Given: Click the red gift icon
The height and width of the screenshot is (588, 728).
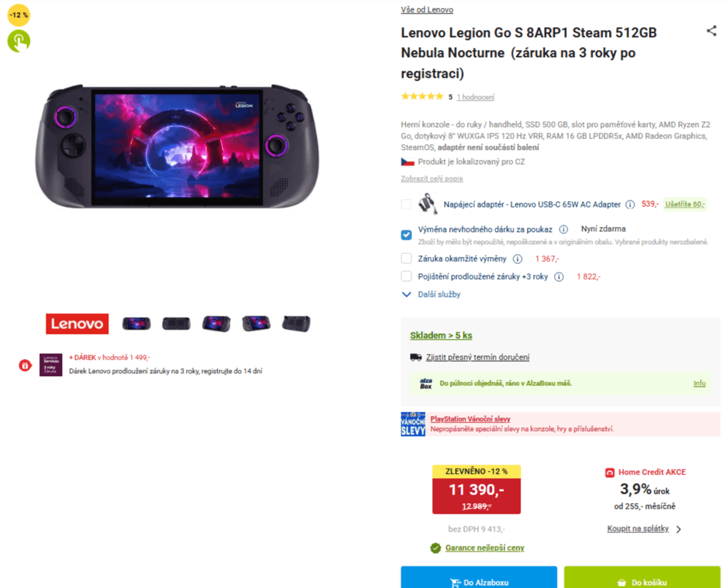Looking at the screenshot, I should (x=25, y=365).
